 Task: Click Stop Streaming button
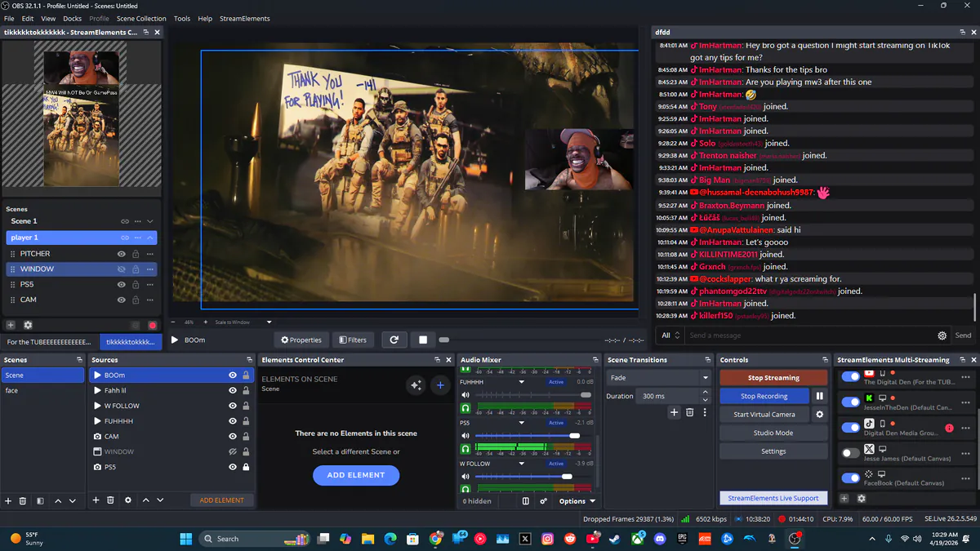point(773,378)
